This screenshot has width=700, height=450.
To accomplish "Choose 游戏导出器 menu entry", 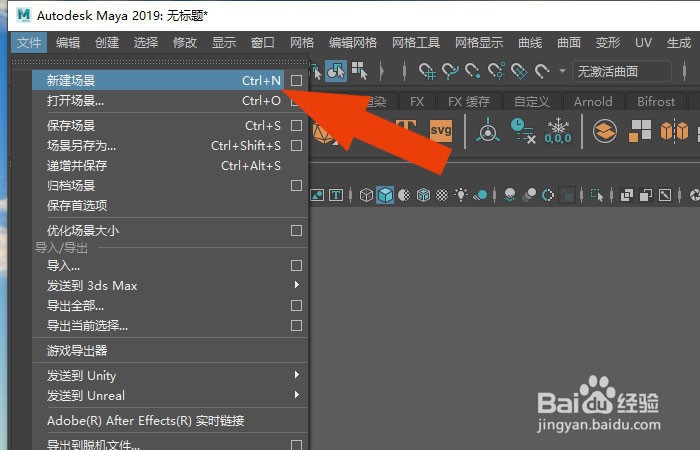I will pyautogui.click(x=170, y=350).
